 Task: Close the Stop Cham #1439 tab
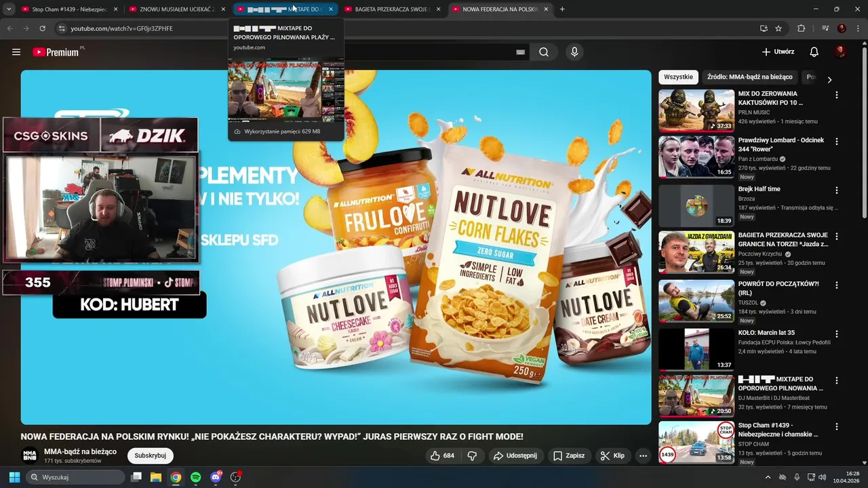115,9
